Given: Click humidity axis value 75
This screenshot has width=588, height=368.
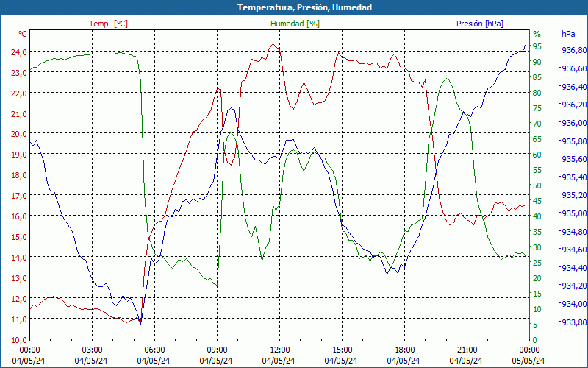Looking at the screenshot, I should 537,108.
